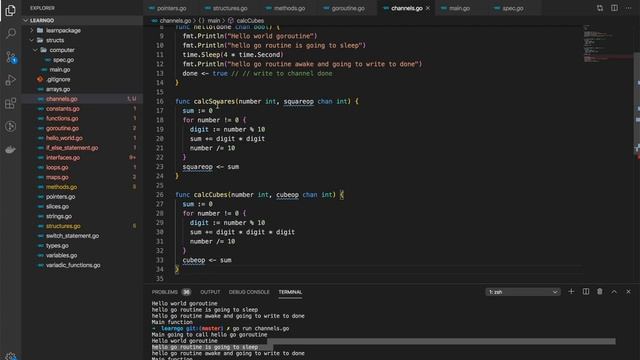The height and width of the screenshot is (360, 640).
Task: Maximize the panel with the up chevron
Action: (x=614, y=292)
